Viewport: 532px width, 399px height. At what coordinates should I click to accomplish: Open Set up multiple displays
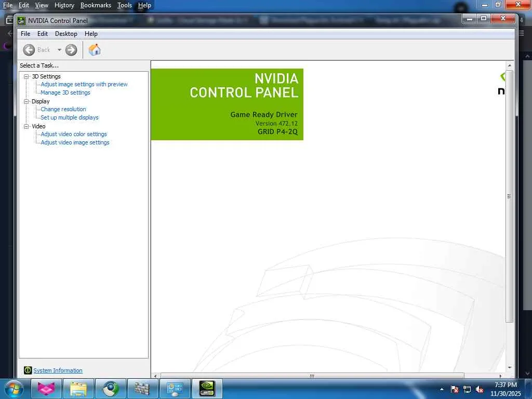(x=70, y=117)
